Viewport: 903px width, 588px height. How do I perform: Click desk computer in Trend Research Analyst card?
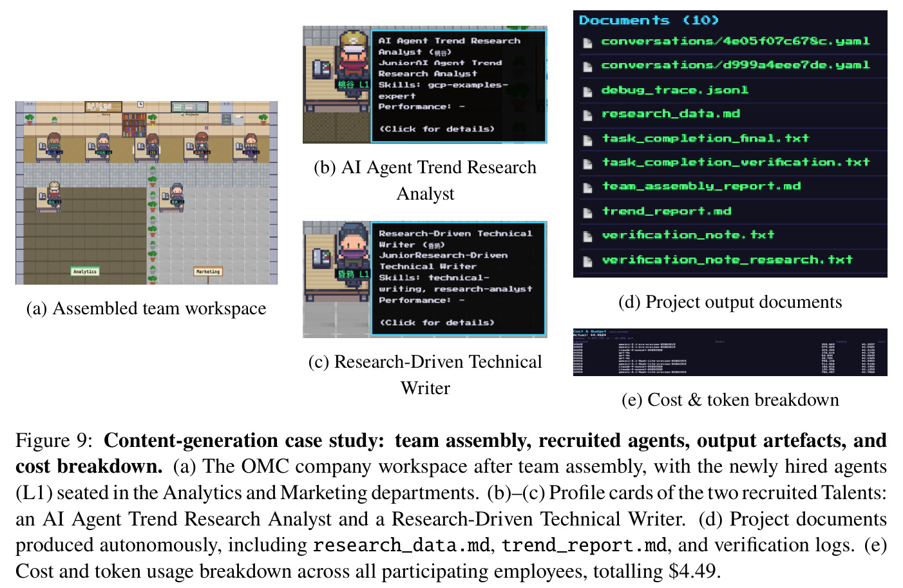tap(321, 68)
